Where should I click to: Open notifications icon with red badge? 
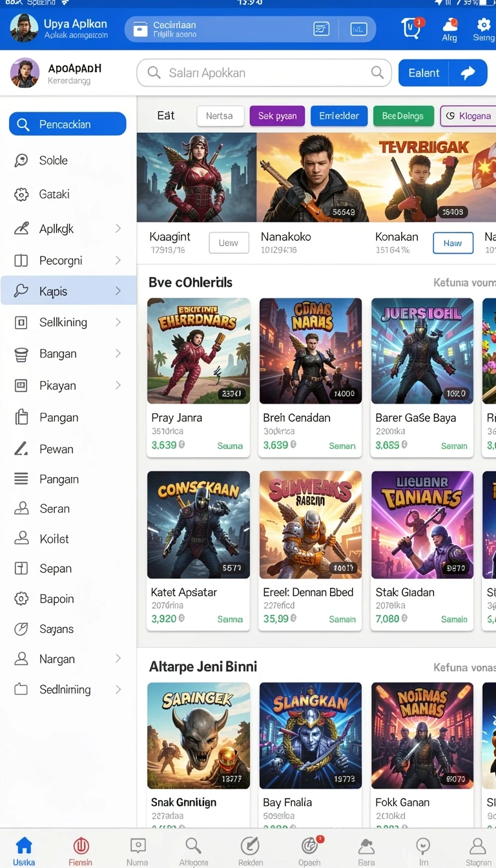pos(411,28)
